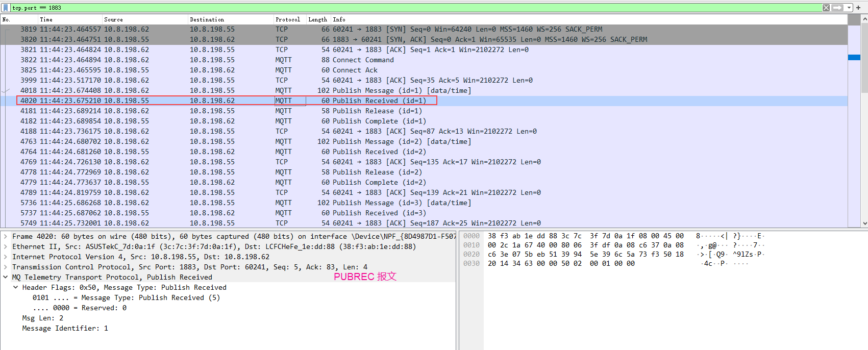This screenshot has width=868, height=350.
Task: Click hex bytes offset 0030 line
Action: pyautogui.click(x=561, y=263)
